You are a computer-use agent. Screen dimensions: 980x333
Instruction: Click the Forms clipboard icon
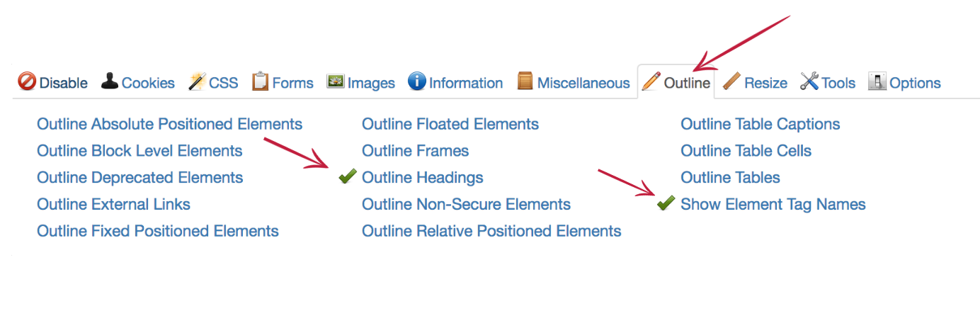coord(261,81)
